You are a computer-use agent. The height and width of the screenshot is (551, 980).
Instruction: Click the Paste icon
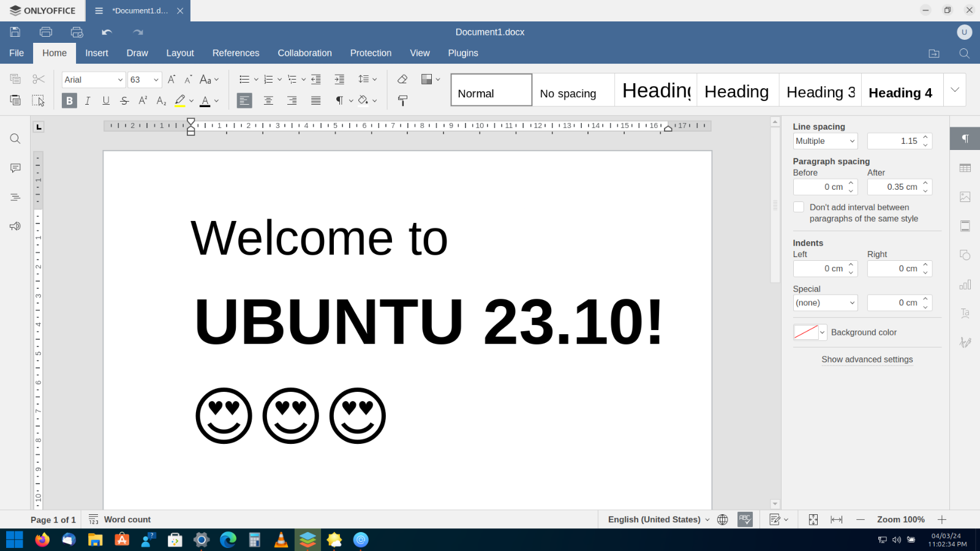(15, 100)
